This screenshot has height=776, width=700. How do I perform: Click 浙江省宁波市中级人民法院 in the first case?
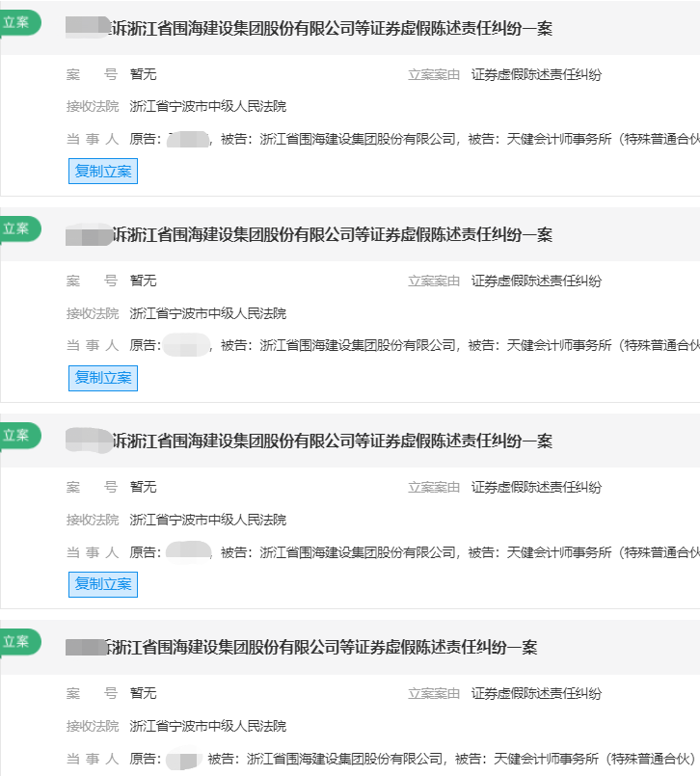(x=208, y=106)
